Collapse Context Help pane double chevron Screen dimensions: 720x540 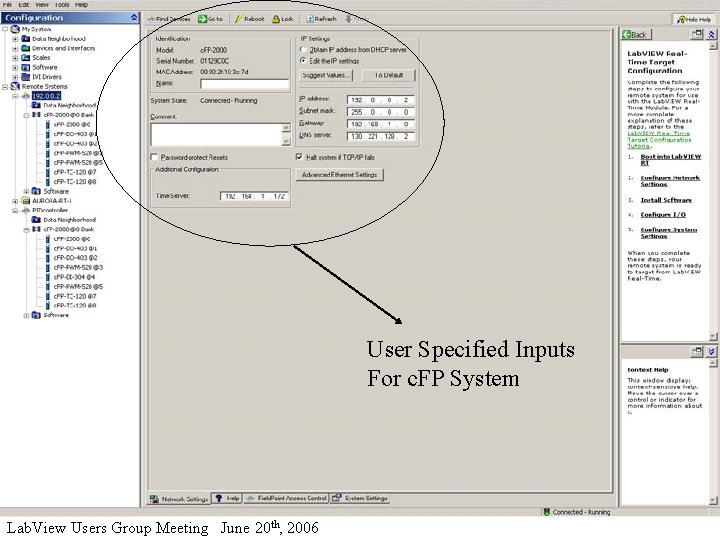click(x=711, y=352)
